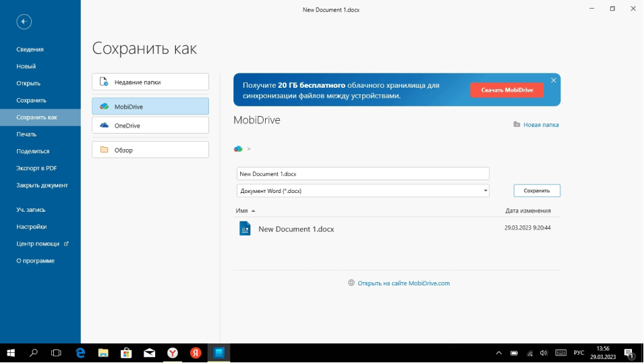Select Сохранить как in the sidebar
This screenshot has width=644, height=363.
(40, 117)
